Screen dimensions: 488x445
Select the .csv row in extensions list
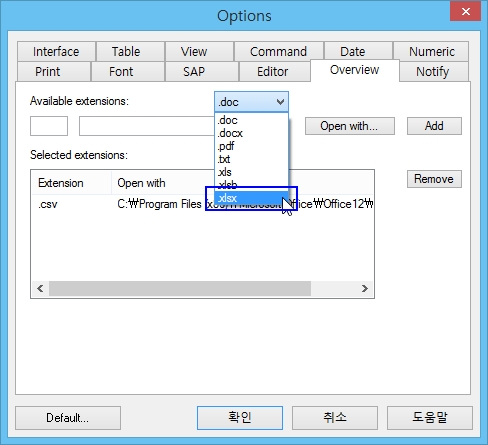point(202,204)
